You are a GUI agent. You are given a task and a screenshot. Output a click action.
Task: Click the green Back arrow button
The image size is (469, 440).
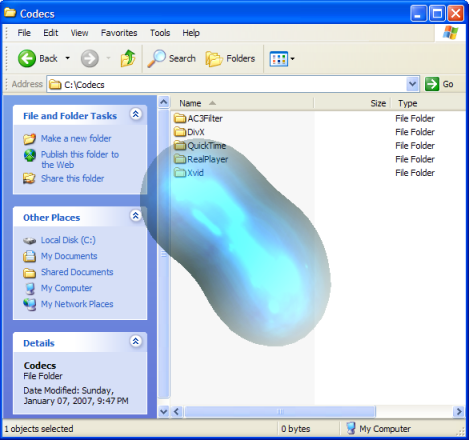27,59
